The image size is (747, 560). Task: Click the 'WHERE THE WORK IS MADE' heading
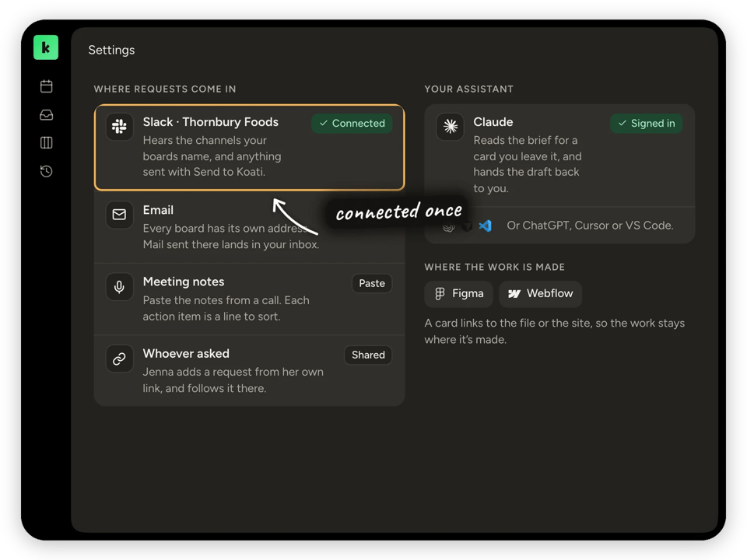click(495, 267)
